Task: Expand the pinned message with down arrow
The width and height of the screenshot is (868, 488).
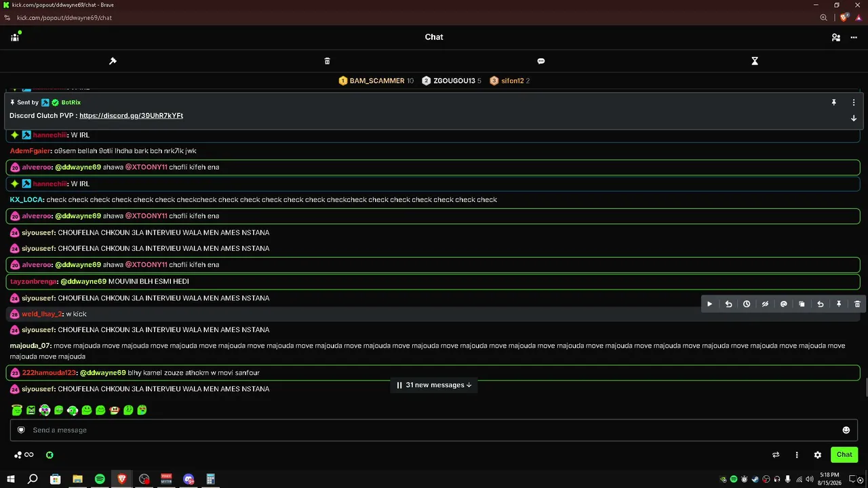Action: 854,118
